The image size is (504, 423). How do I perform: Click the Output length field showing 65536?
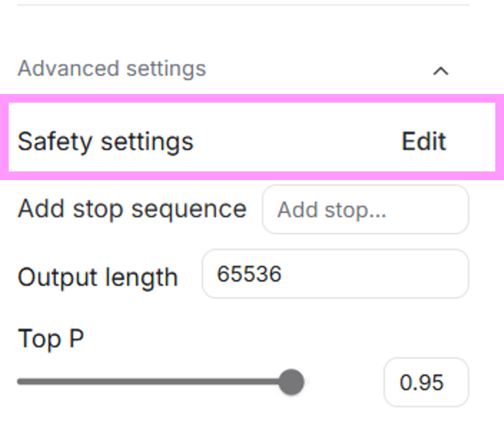coord(335,273)
